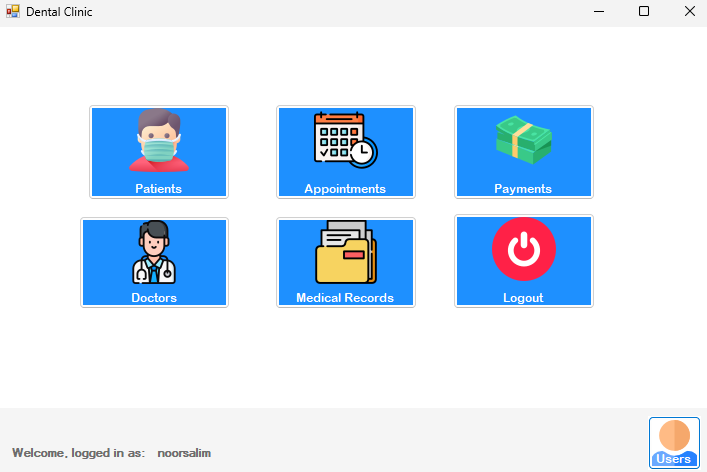This screenshot has height=472, width=707.
Task: Click the Patients text label
Action: click(159, 188)
